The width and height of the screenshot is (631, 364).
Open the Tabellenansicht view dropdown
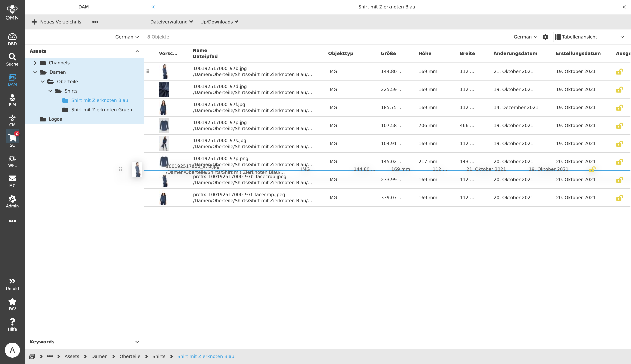pos(590,37)
